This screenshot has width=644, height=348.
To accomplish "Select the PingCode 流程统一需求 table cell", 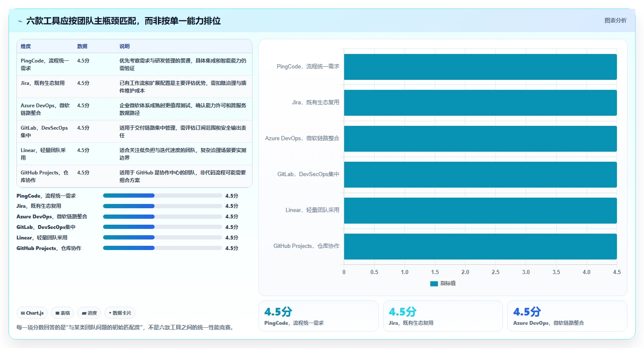I will [x=45, y=64].
